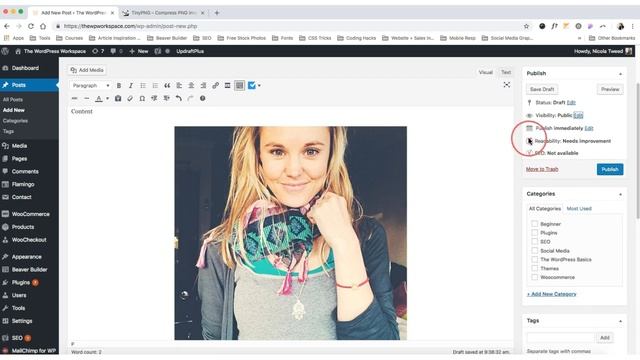Viewport: 640px width, 360px height.
Task: Show Most Used categories tab
Action: (x=579, y=209)
